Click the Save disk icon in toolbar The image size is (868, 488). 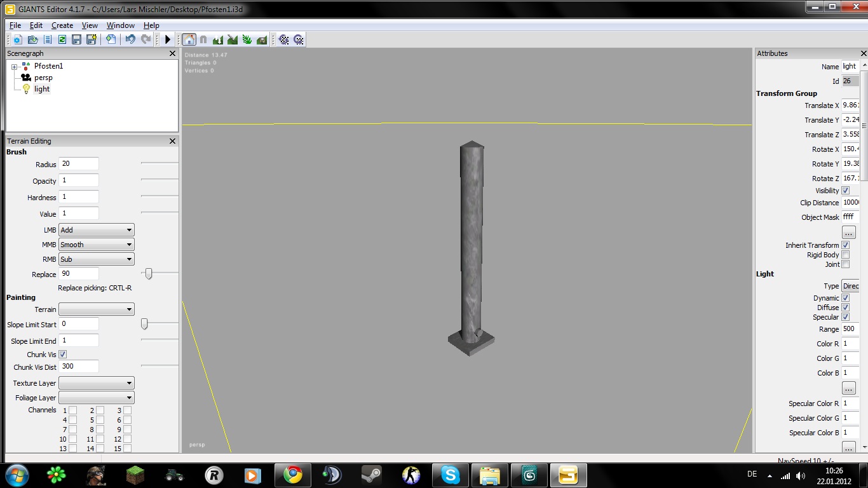tap(76, 39)
